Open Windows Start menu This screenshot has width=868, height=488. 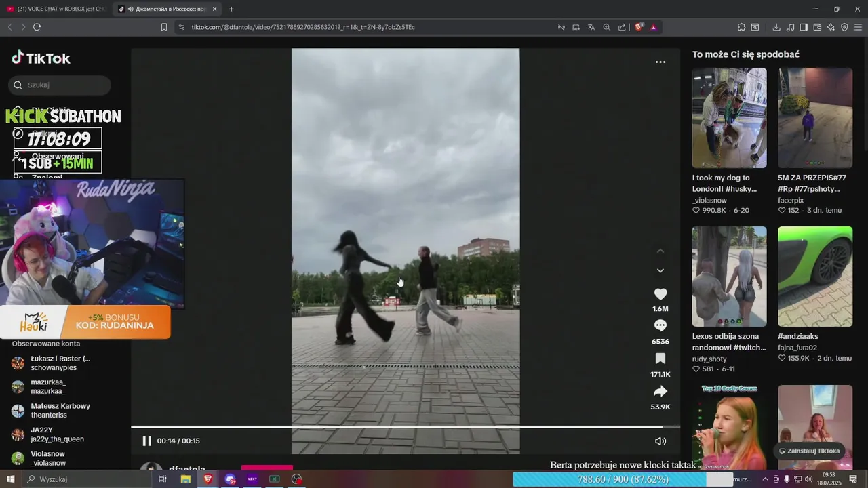tap(10, 479)
